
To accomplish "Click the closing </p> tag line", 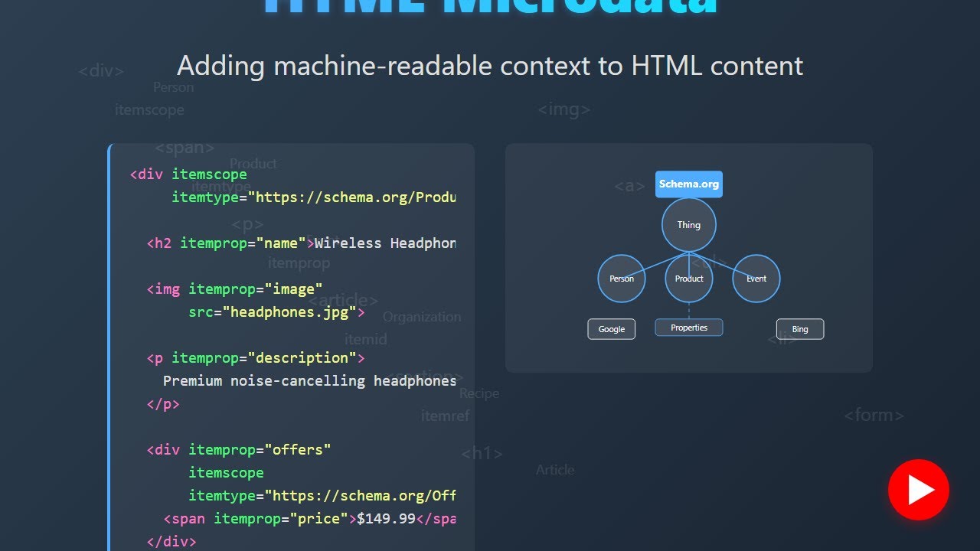I will (163, 404).
